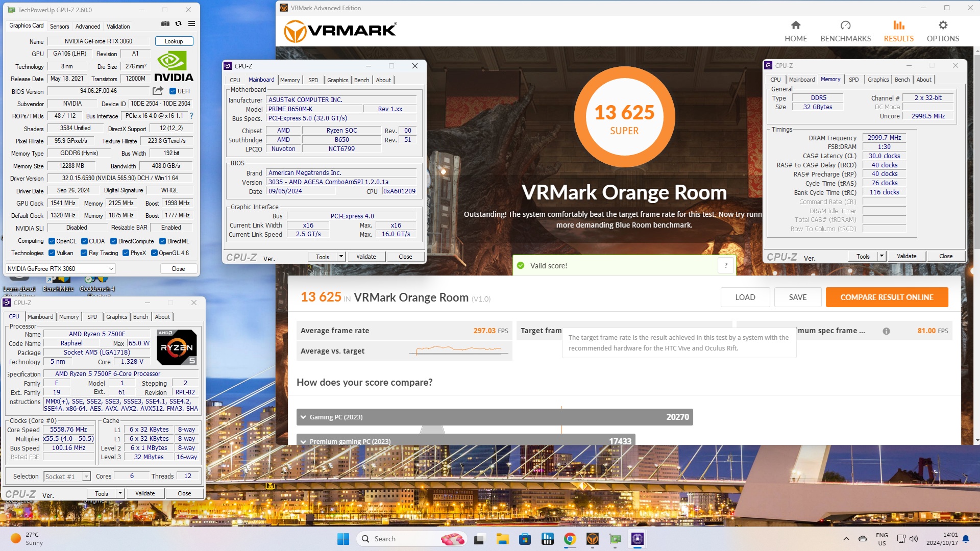Toggle the DirectML checkbox
This screenshot has width=980, height=551.
pos(162,241)
